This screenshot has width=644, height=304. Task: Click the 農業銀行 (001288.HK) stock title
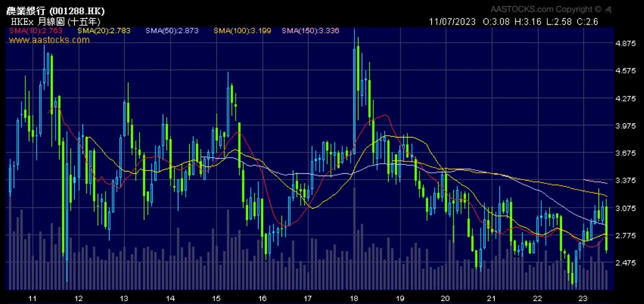55,11
